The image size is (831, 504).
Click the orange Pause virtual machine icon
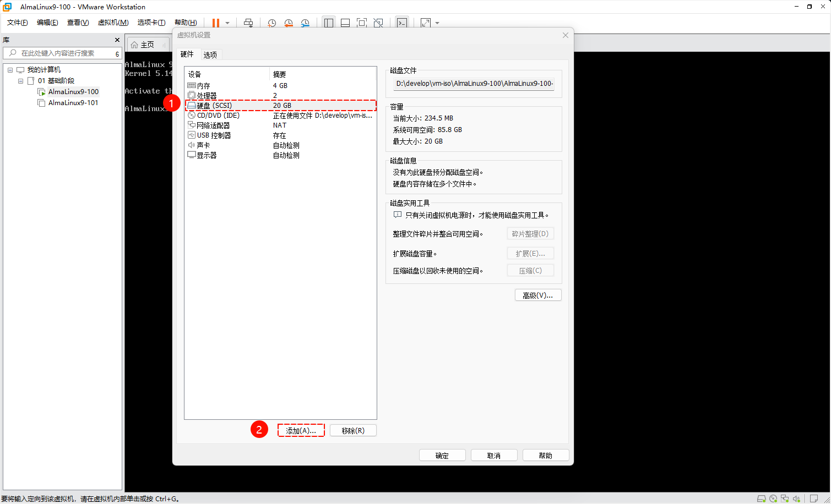tap(215, 23)
